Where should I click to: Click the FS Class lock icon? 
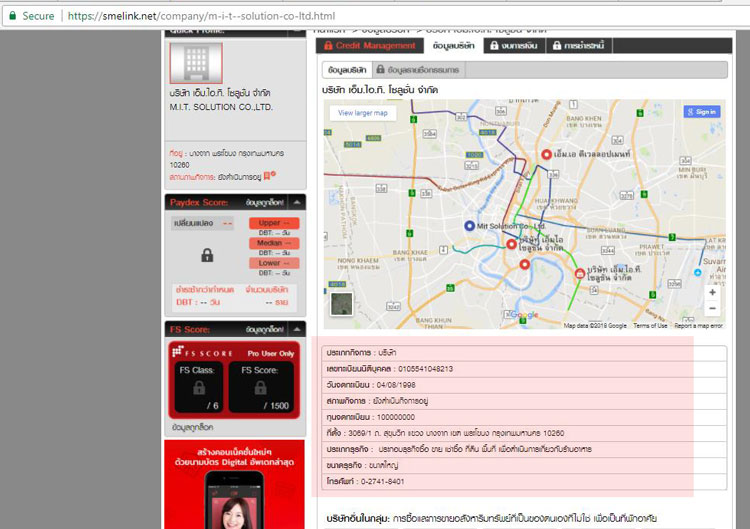197,386
